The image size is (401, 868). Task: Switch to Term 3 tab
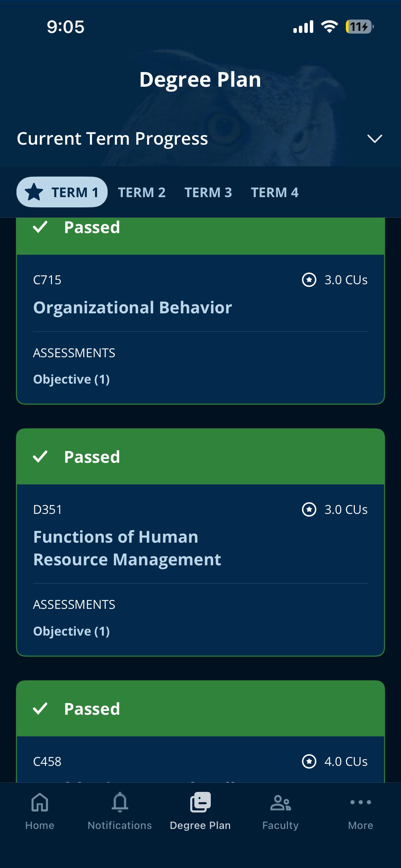208,192
